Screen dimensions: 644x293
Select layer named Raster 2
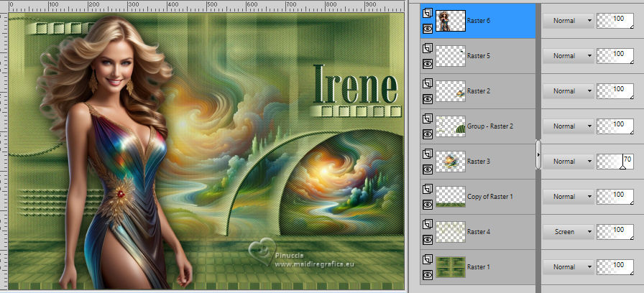479,91
